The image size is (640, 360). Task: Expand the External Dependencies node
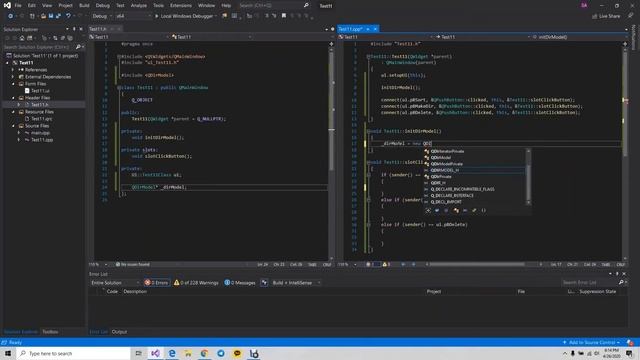click(12, 77)
